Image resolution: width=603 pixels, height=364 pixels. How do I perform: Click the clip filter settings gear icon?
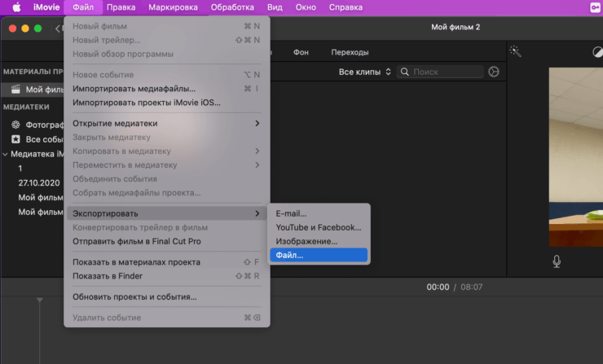(493, 72)
